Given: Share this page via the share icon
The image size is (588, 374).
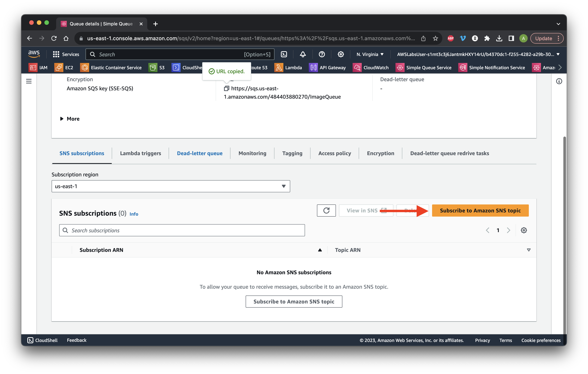Looking at the screenshot, I should point(423,38).
